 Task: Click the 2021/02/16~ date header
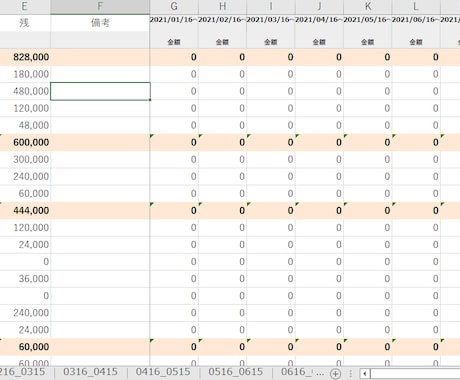click(x=222, y=20)
